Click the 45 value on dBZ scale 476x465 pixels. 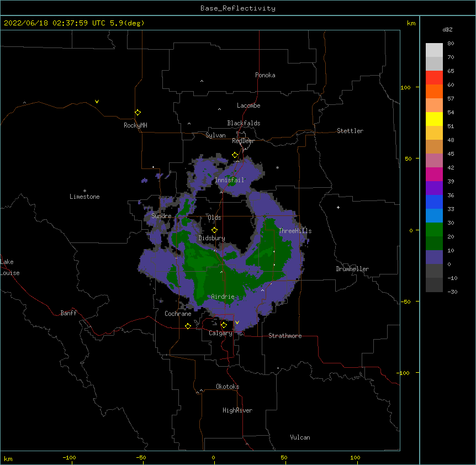tap(451, 154)
